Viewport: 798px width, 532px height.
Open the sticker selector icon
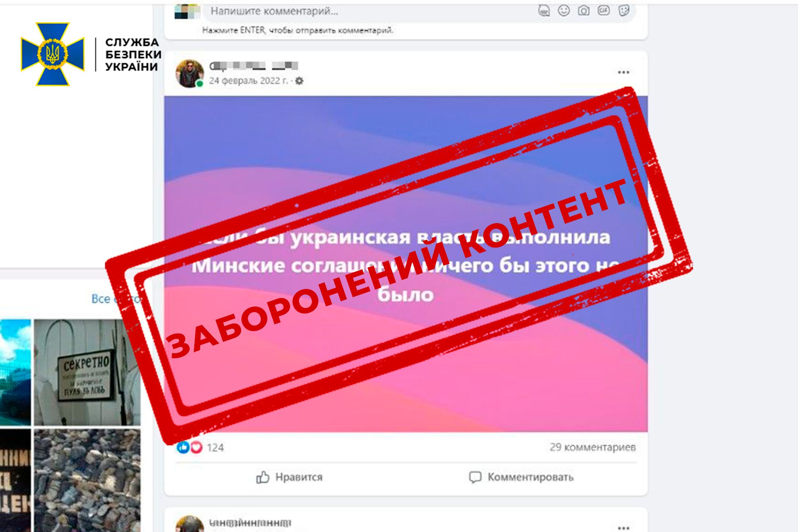point(624,10)
